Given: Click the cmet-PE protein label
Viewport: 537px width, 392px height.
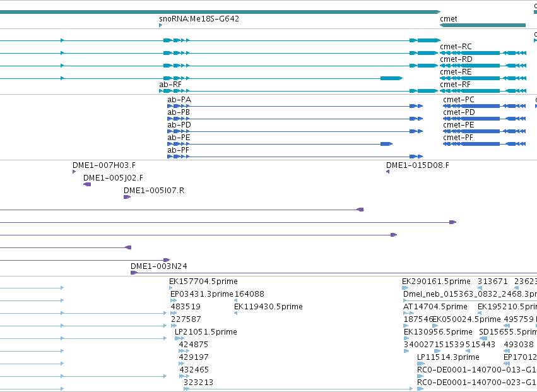Looking at the screenshot, I should [459, 125].
